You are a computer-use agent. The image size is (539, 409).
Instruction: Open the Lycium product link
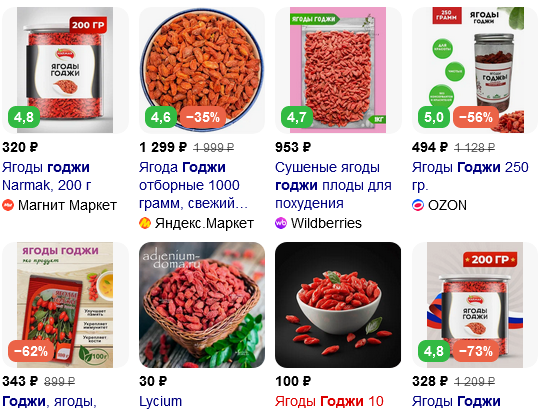pyautogui.click(x=161, y=401)
